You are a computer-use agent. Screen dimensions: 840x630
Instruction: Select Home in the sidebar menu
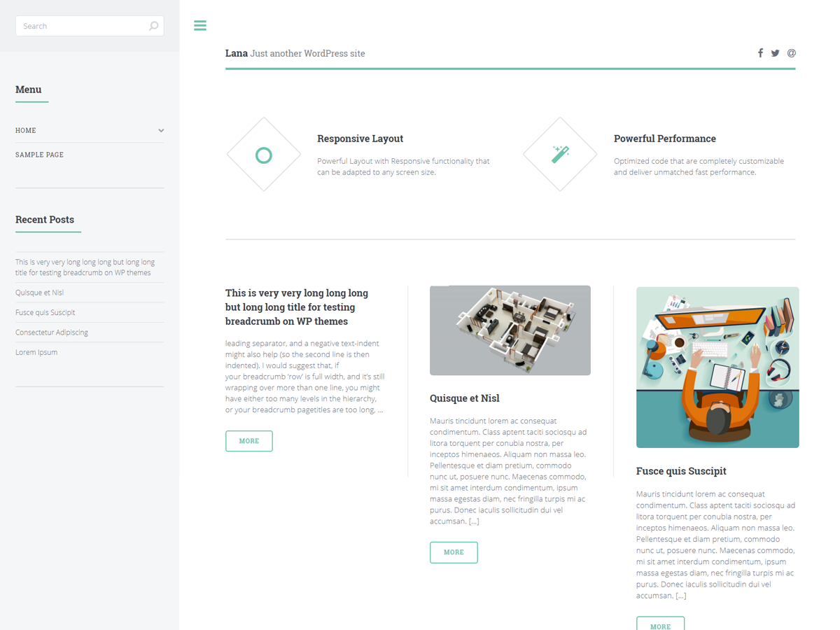(x=26, y=131)
